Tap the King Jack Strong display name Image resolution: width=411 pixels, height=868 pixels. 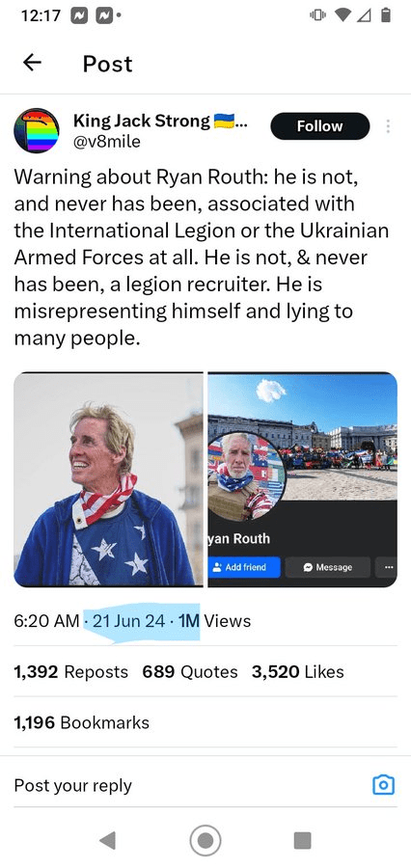coord(142,121)
